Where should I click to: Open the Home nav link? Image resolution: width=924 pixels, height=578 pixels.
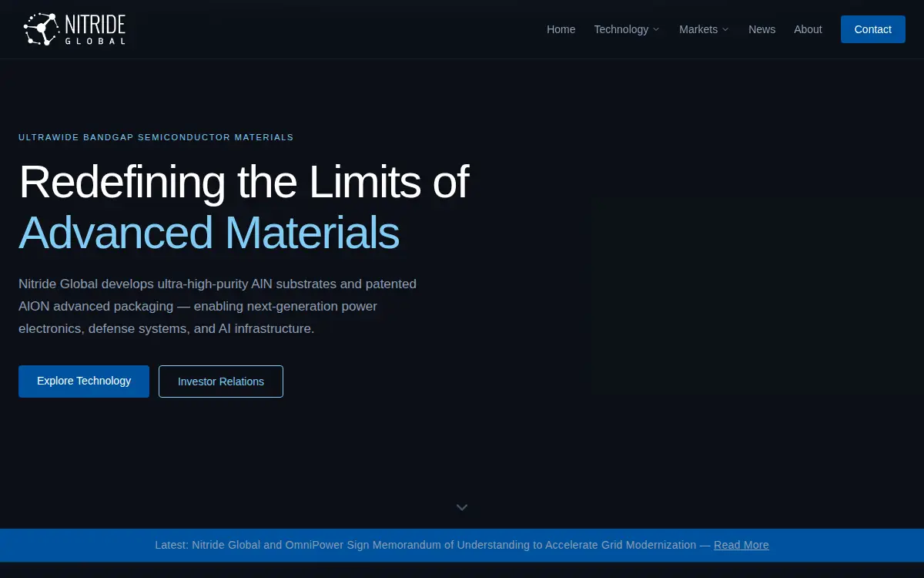coord(561,29)
